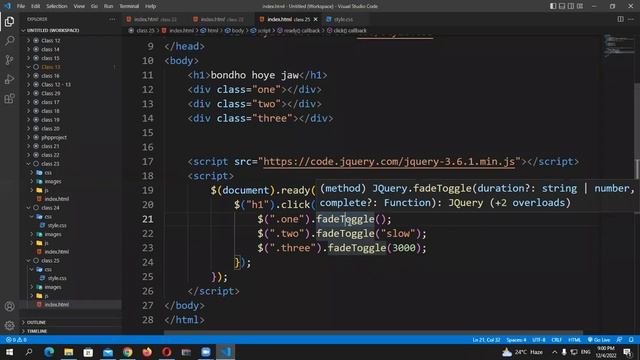The image size is (640, 360).
Task: Open the File menu
Action: click(x=21, y=6)
